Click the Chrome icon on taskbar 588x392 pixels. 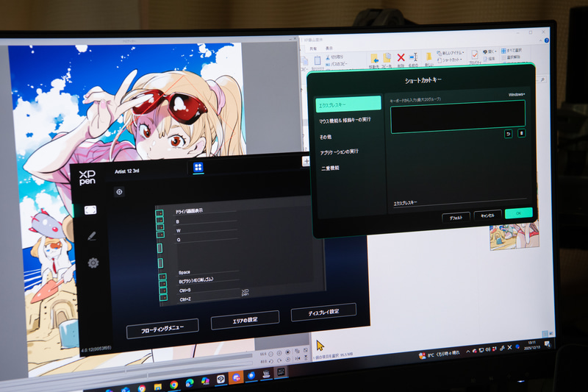[x=173, y=385]
